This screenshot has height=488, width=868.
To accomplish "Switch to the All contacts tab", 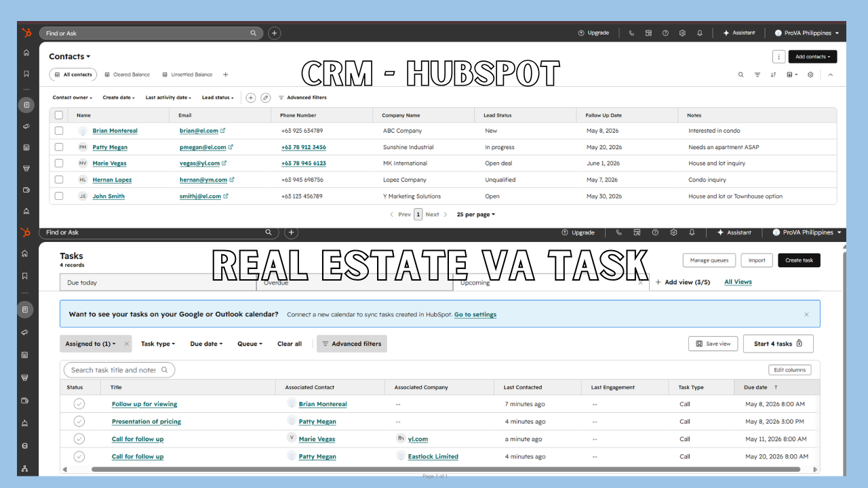I will [73, 75].
